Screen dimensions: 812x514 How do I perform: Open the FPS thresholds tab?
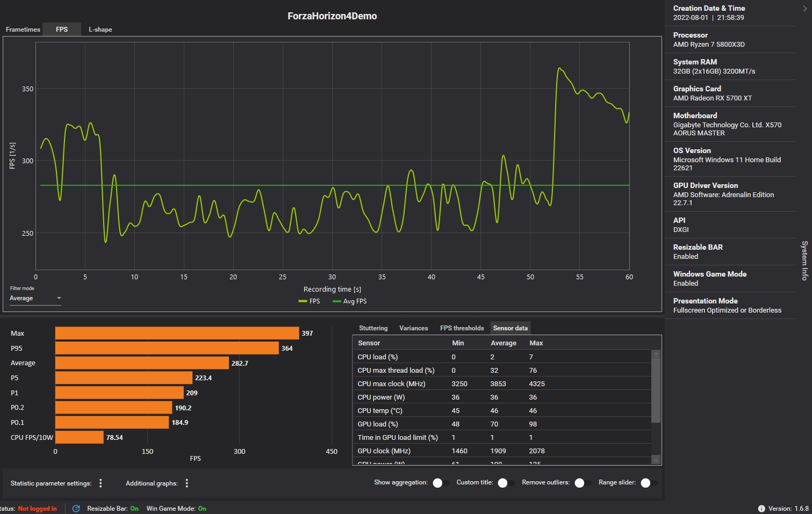(462, 328)
